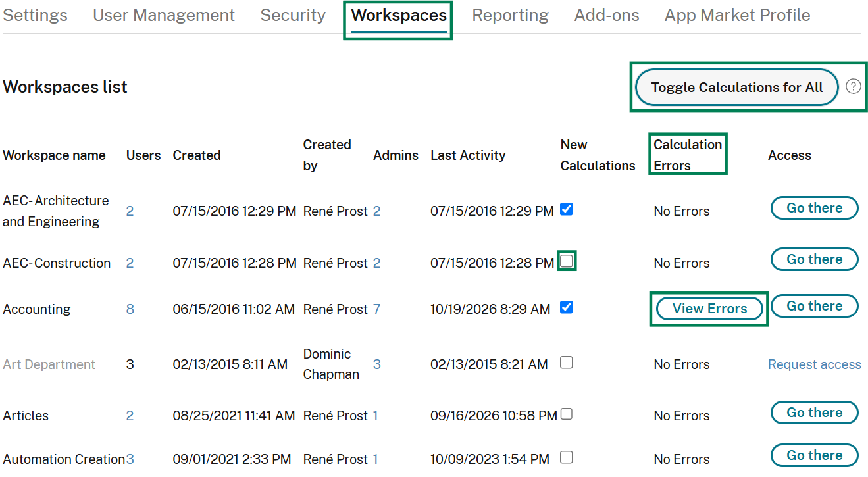
Task: Open the Articles workspace via Go there
Action: point(815,413)
